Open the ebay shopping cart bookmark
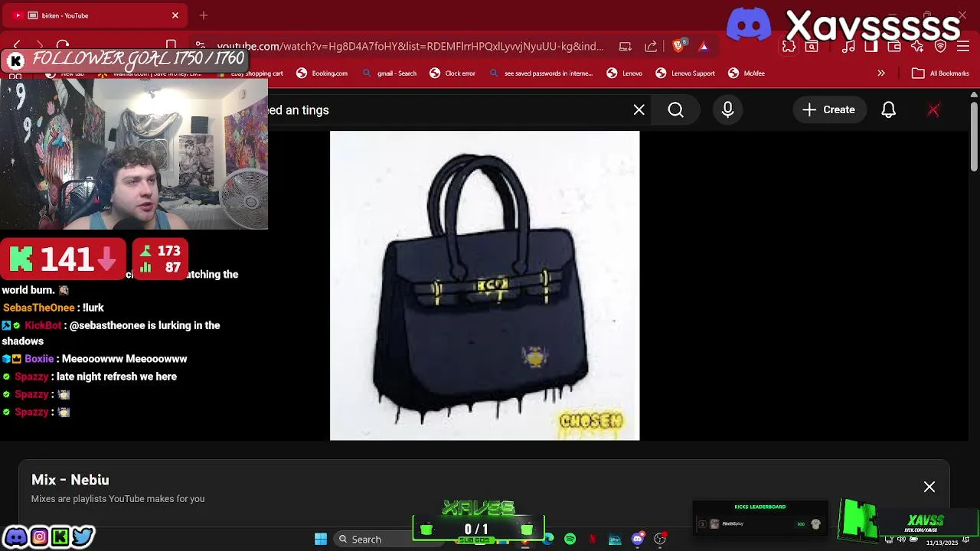This screenshot has width=980, height=551. [x=251, y=73]
